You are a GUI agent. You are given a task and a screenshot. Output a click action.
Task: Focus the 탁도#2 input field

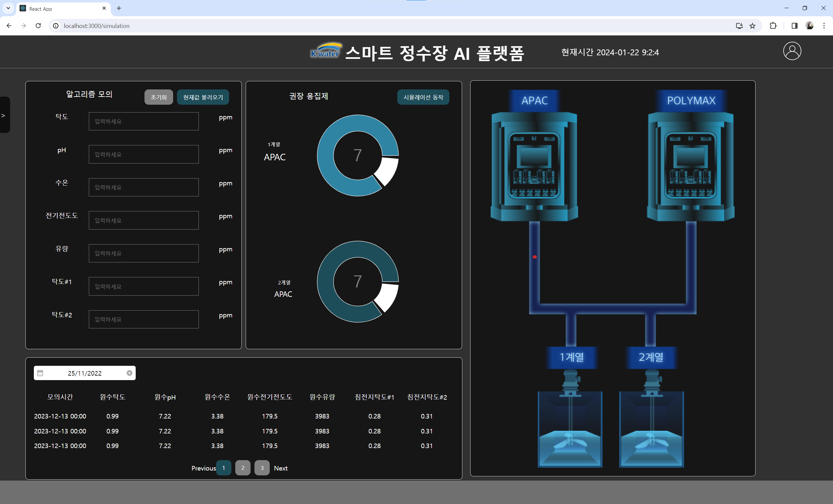144,319
